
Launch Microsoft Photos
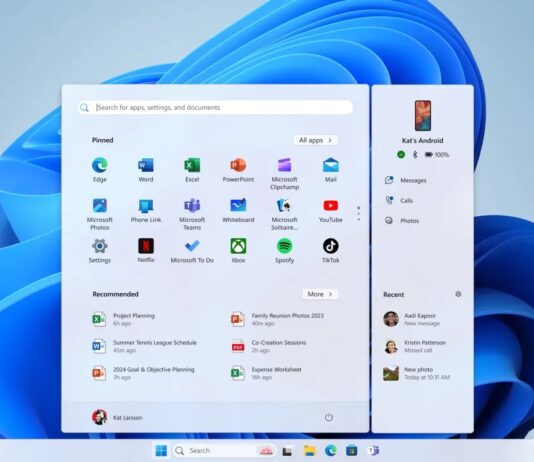tap(100, 214)
